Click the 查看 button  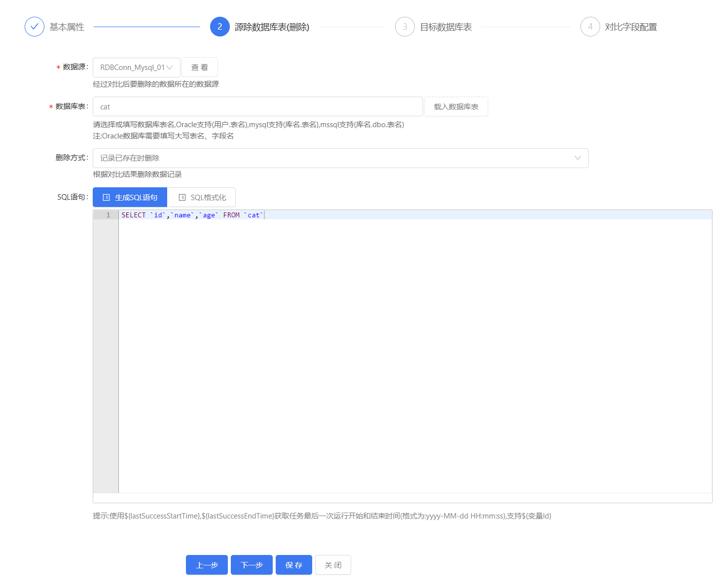200,68
